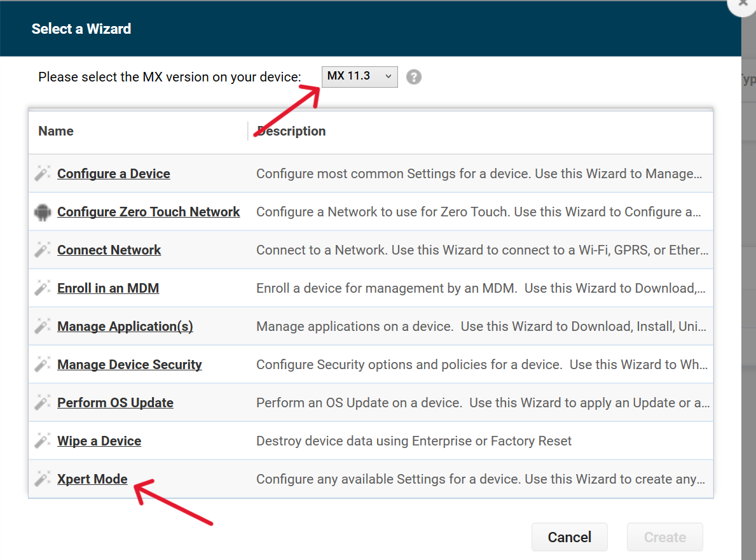Select the Wipe a Device wizard

tap(99, 441)
